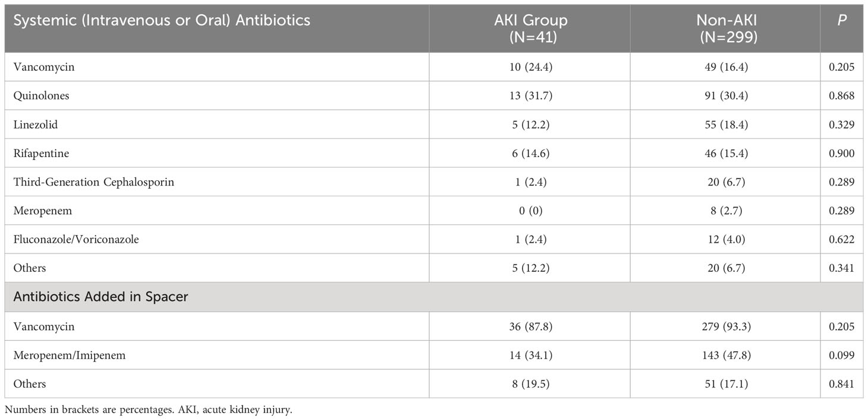Screen dimensions: 868x420
Task: Select the 143 (47.8) Non-AKI cell
Action: point(725,355)
